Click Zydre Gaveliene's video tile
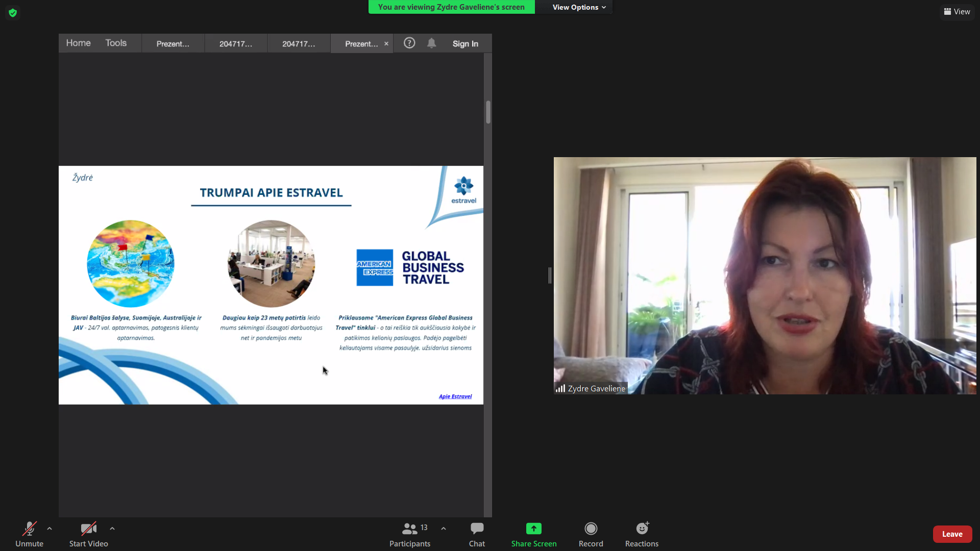The height and width of the screenshot is (551, 980). pos(765,275)
